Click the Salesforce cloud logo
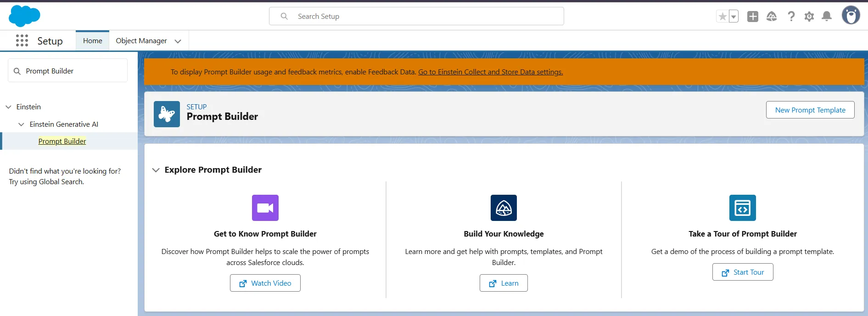The height and width of the screenshot is (316, 868). coord(24,16)
